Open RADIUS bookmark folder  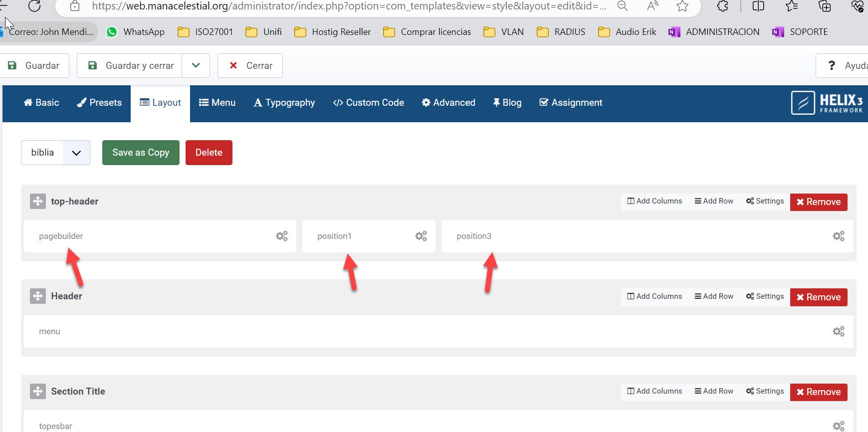(x=561, y=32)
